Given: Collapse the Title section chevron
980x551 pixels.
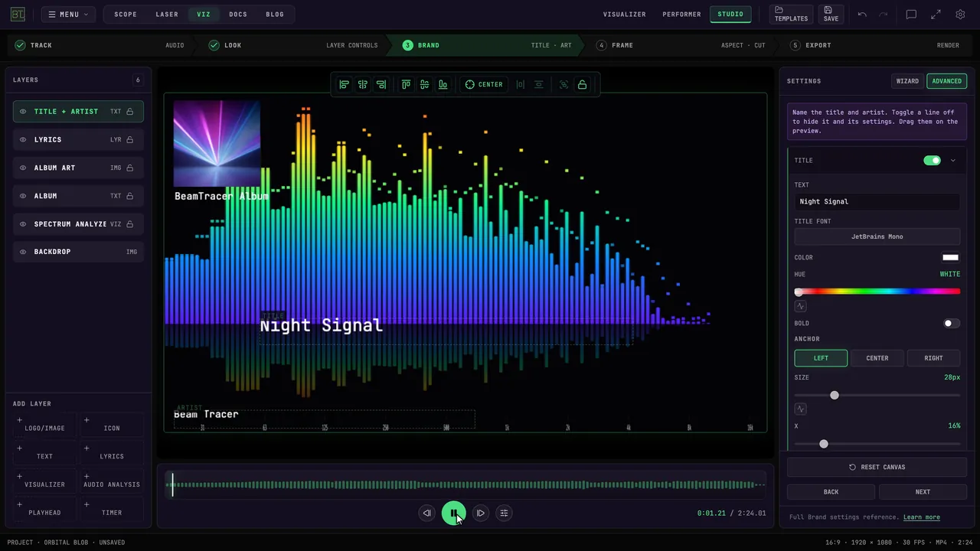Looking at the screenshot, I should click(953, 161).
